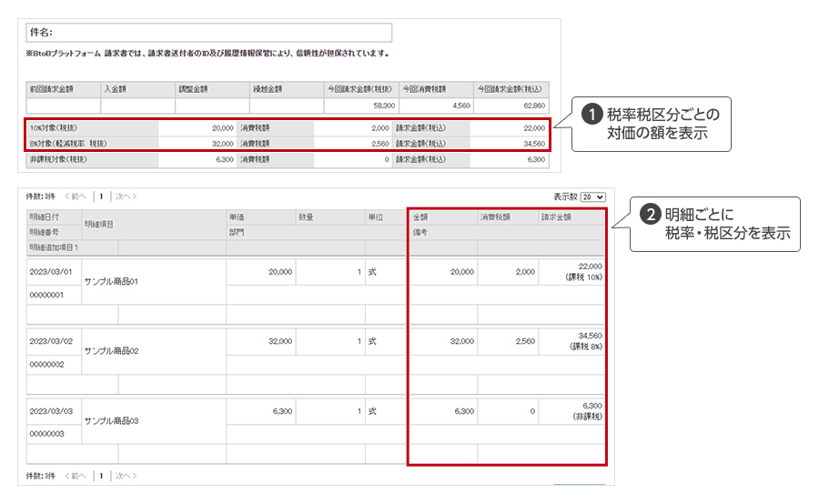Viewport: 819px width, 504px height.
Task: Click the 非課税対象(税抜) summary label
Action: [58, 159]
